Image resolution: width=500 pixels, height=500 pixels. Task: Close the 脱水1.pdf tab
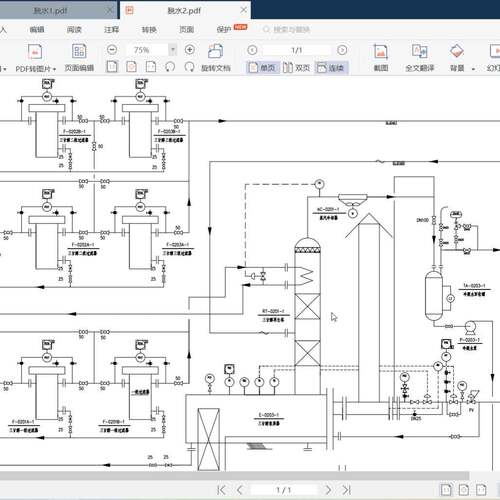tap(109, 11)
